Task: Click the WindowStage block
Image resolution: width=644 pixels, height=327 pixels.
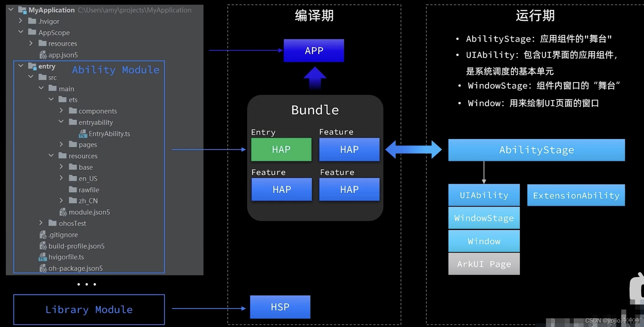Action: coord(484,218)
